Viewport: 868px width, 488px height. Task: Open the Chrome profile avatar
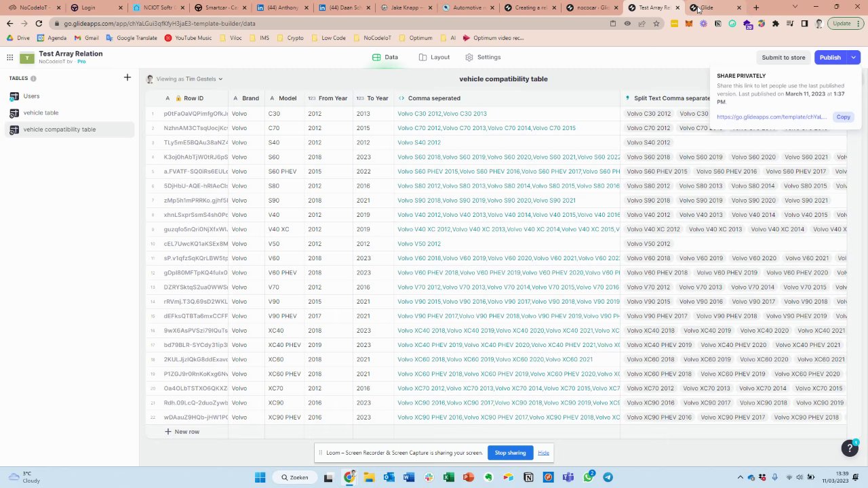point(819,24)
